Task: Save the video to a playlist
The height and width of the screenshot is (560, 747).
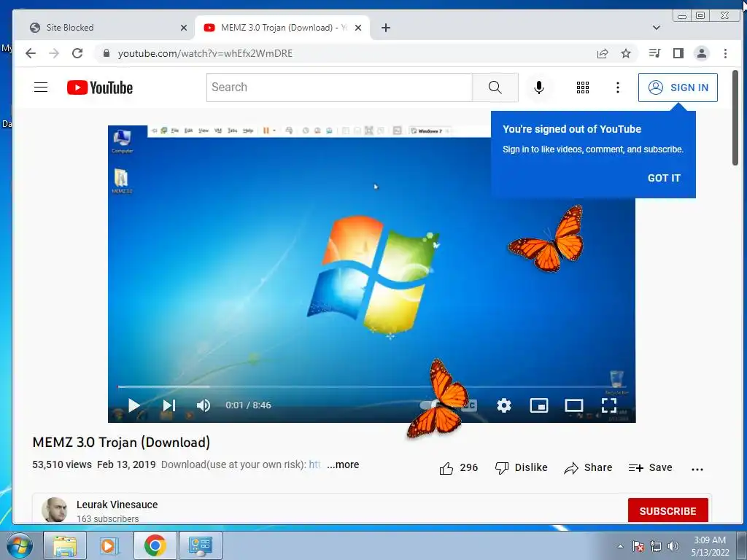Action: click(x=650, y=468)
